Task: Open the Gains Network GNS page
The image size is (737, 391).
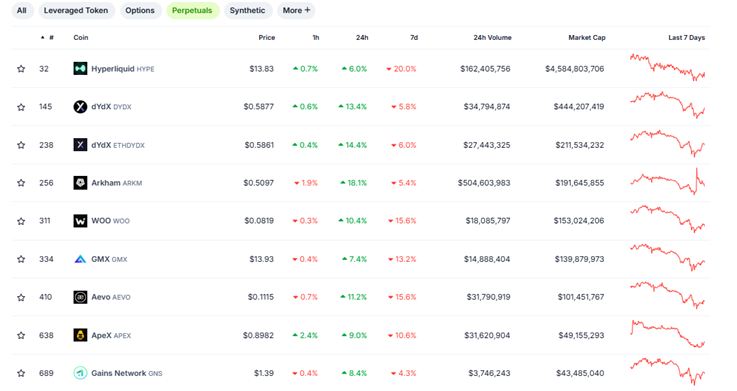Action: click(127, 373)
